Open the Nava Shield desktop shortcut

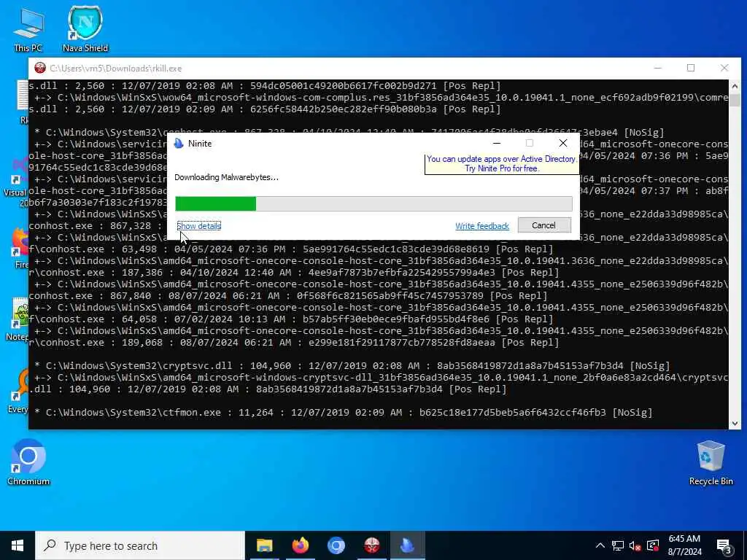[x=85, y=29]
